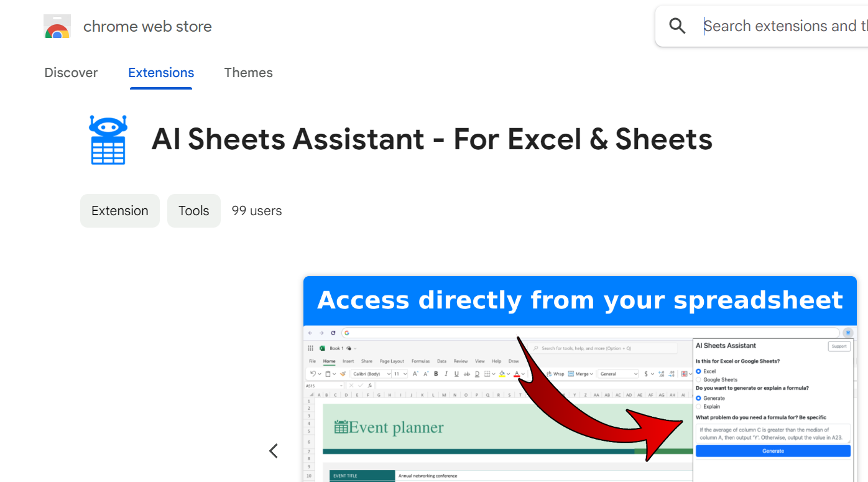This screenshot has width=868, height=482.
Task: Click the currency format dollar icon
Action: click(645, 374)
